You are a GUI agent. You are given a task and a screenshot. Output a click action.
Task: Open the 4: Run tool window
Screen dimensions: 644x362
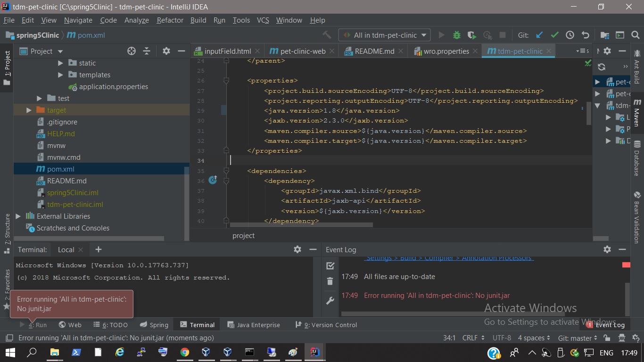pos(33,325)
